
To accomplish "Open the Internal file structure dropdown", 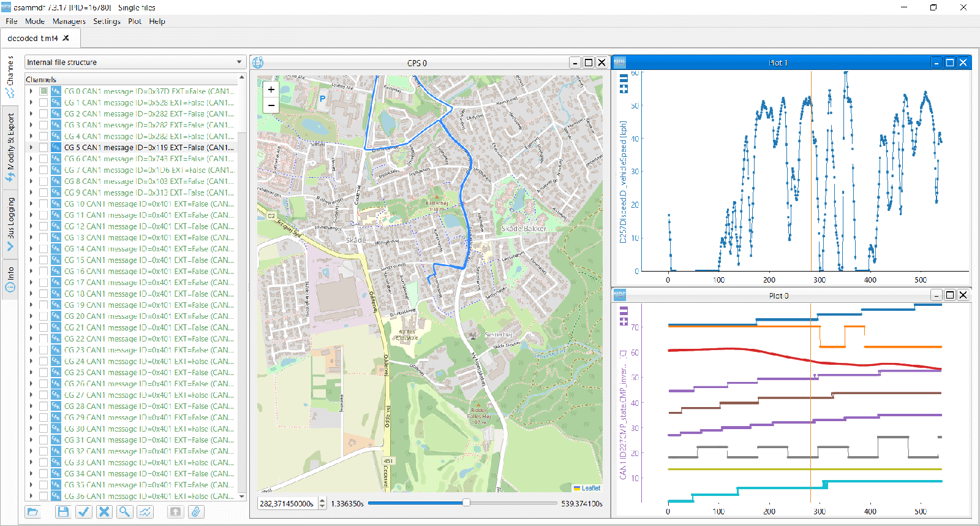I will pyautogui.click(x=135, y=62).
